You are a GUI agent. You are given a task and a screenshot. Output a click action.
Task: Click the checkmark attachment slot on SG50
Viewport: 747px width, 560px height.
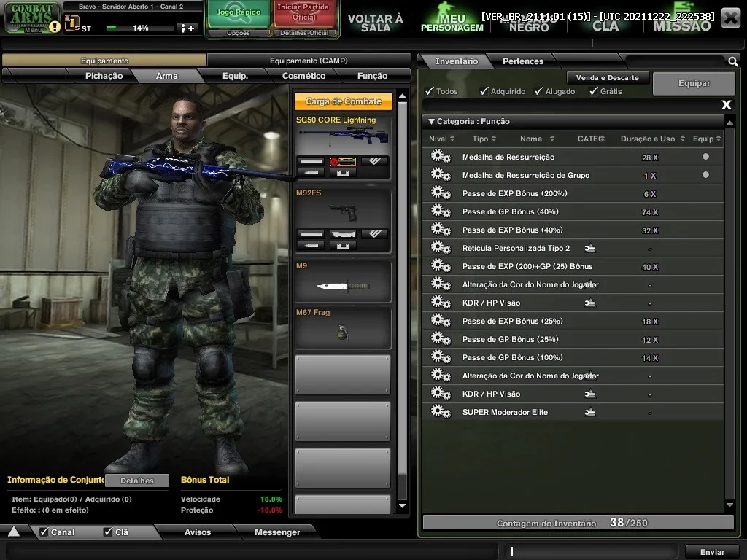coord(374,161)
